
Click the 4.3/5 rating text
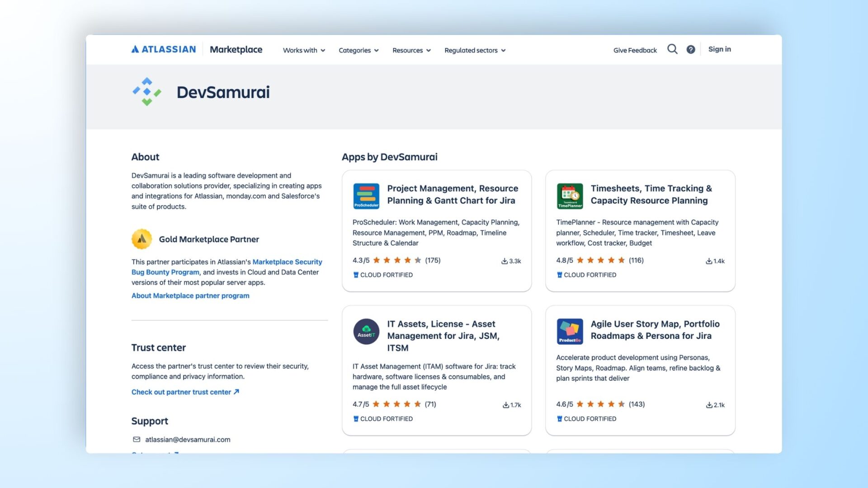(x=361, y=260)
